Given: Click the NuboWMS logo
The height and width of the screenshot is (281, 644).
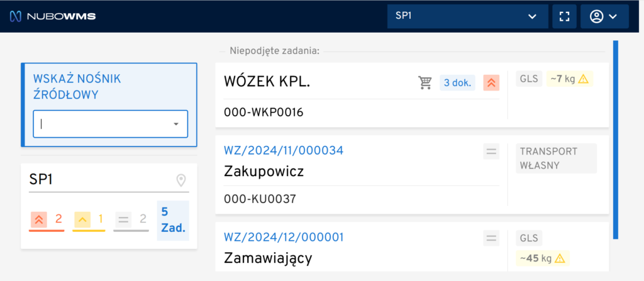Looking at the screenshot, I should click(x=53, y=16).
